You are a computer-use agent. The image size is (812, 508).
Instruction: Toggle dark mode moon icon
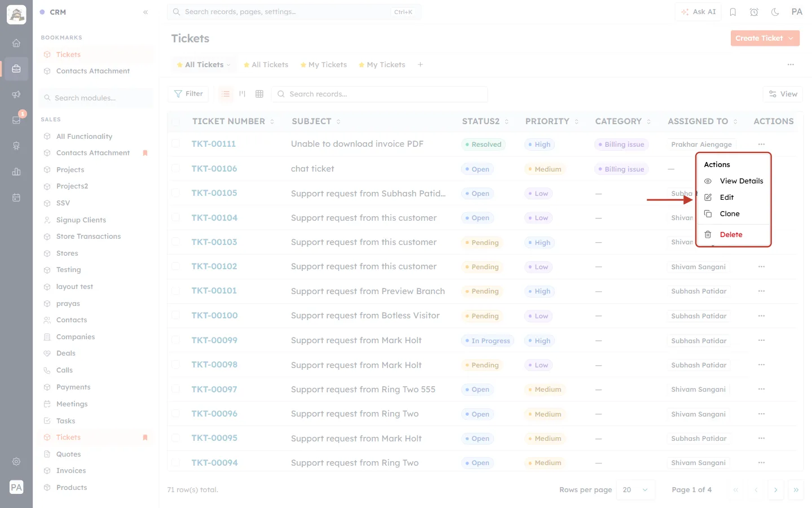click(775, 12)
